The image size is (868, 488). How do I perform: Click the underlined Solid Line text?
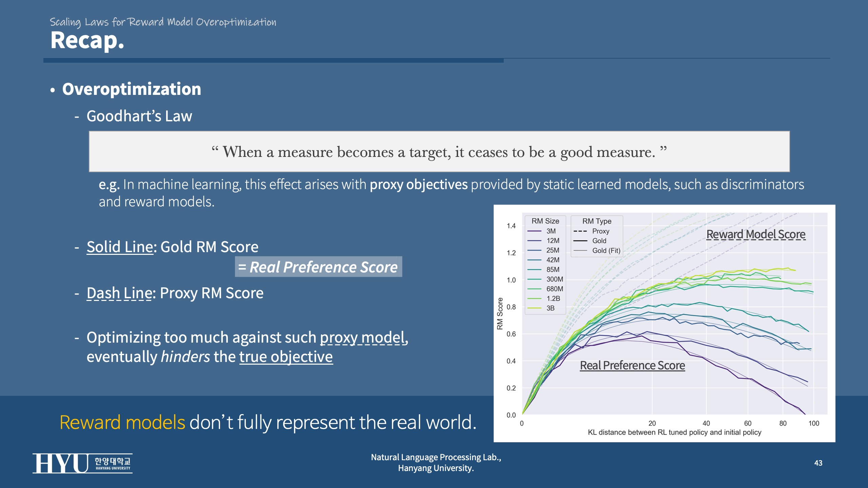pos(120,247)
